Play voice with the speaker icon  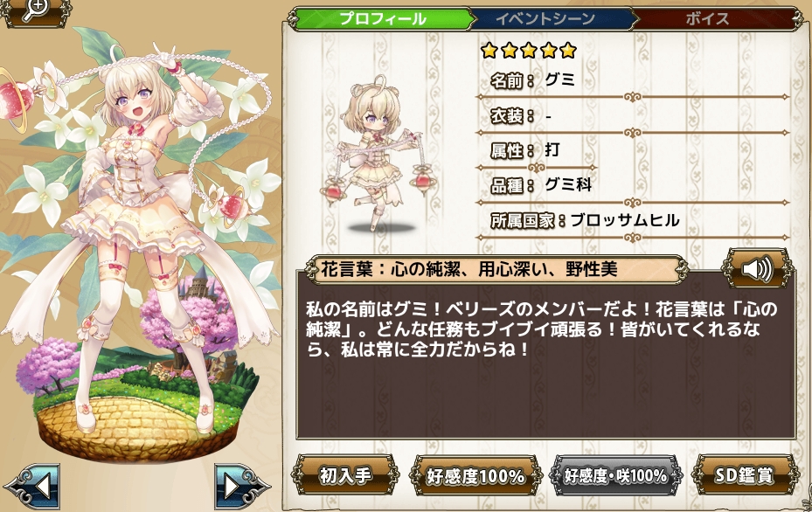pos(757,269)
